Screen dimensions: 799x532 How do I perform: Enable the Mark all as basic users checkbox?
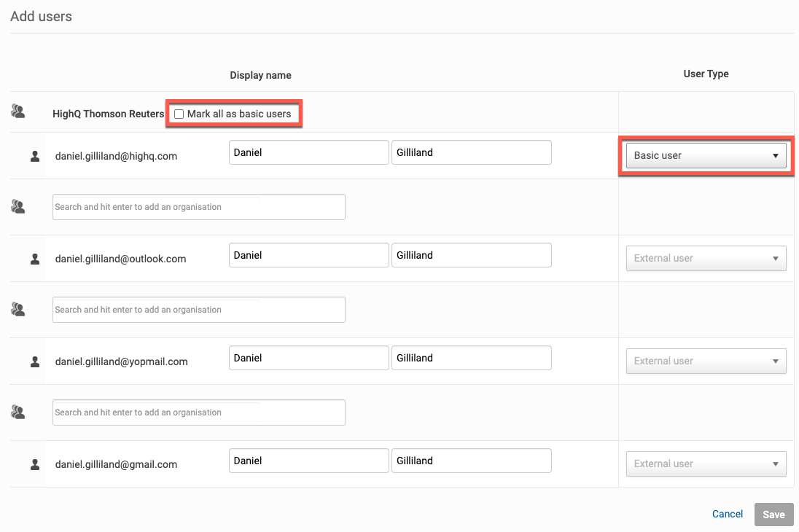click(x=179, y=114)
